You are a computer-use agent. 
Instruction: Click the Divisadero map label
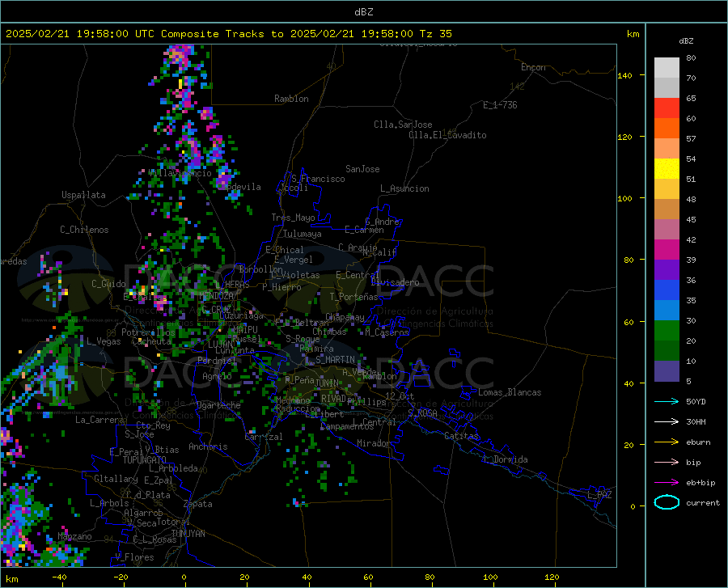[395, 282]
